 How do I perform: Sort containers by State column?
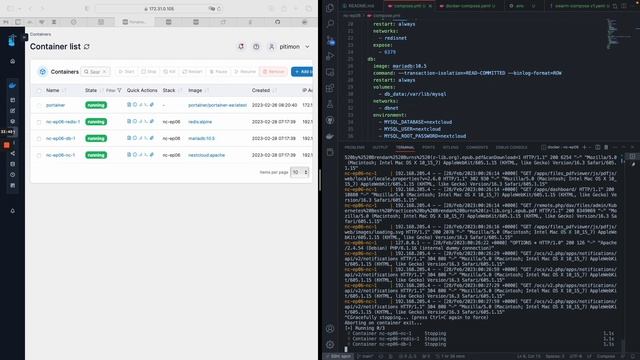(93, 90)
